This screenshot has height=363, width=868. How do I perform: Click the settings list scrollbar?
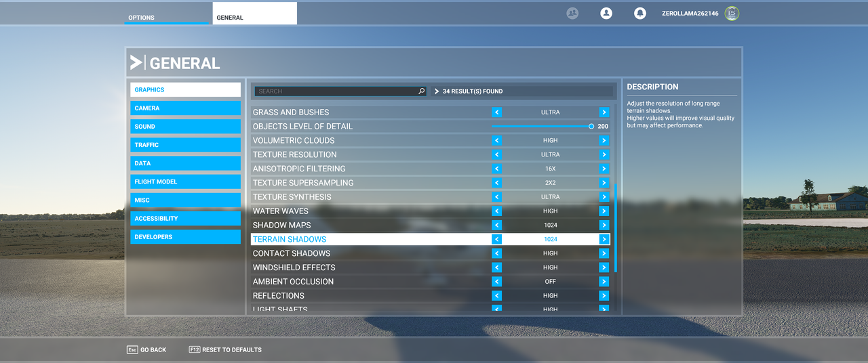tap(616, 228)
